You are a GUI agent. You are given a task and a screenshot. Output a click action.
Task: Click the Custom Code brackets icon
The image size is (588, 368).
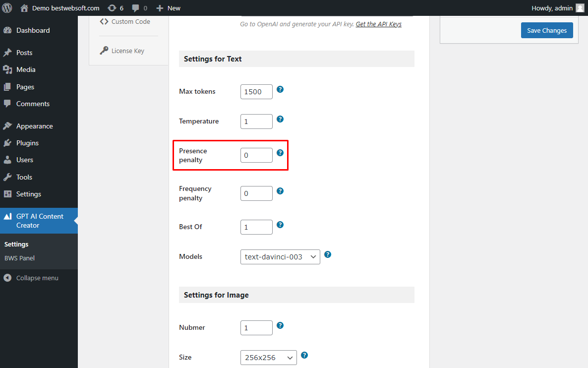104,22
